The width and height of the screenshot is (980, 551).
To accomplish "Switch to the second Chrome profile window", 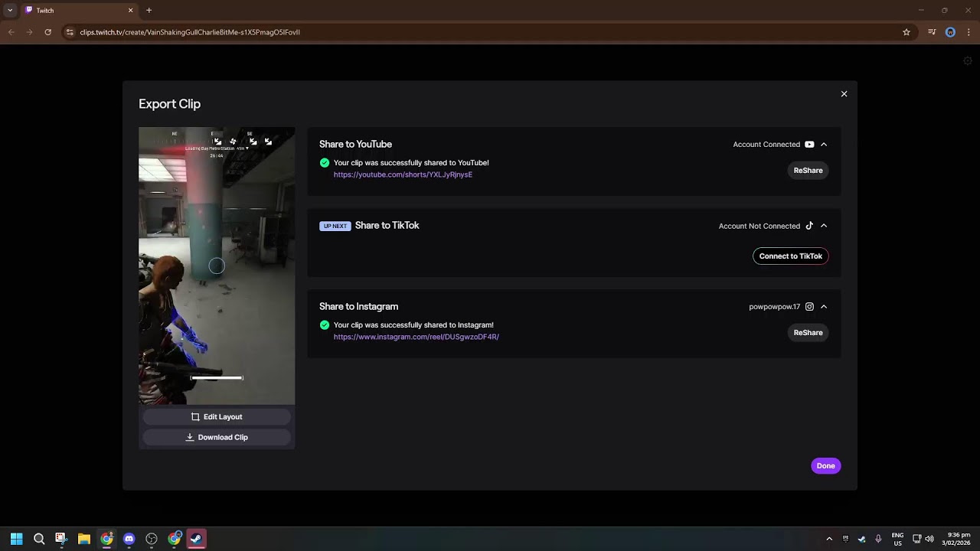I will tap(175, 539).
